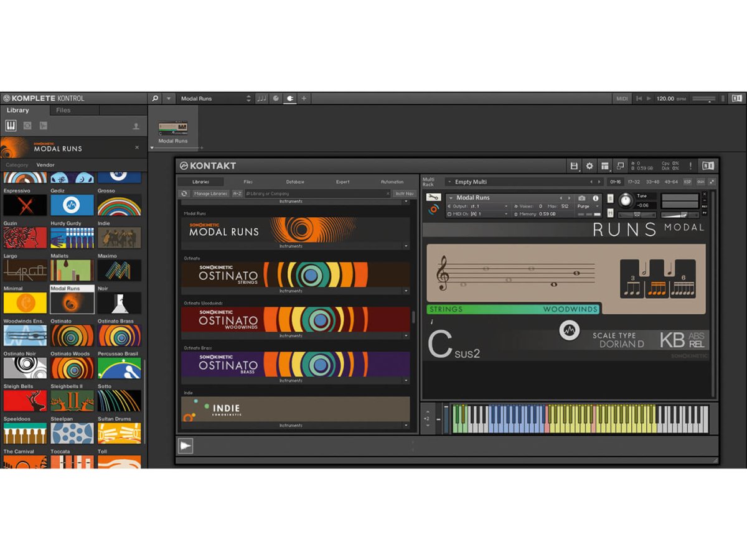This screenshot has height=560, width=747.
Task: Click the refresh libraries icon
Action: tap(184, 194)
